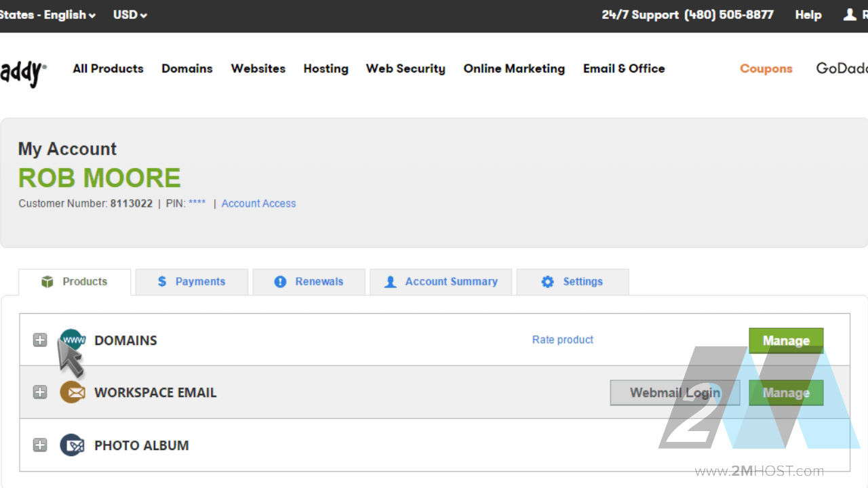Expand the Workspace Email row

click(40, 392)
